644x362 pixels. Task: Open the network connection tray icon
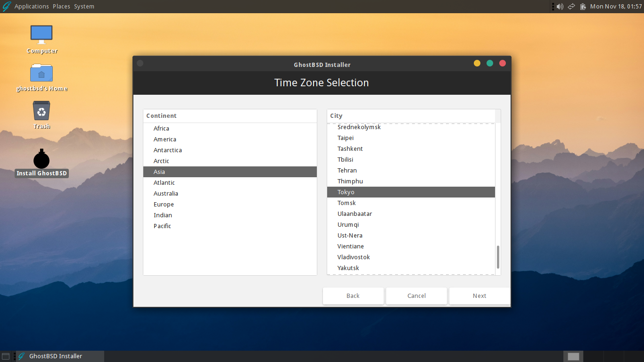(571, 7)
